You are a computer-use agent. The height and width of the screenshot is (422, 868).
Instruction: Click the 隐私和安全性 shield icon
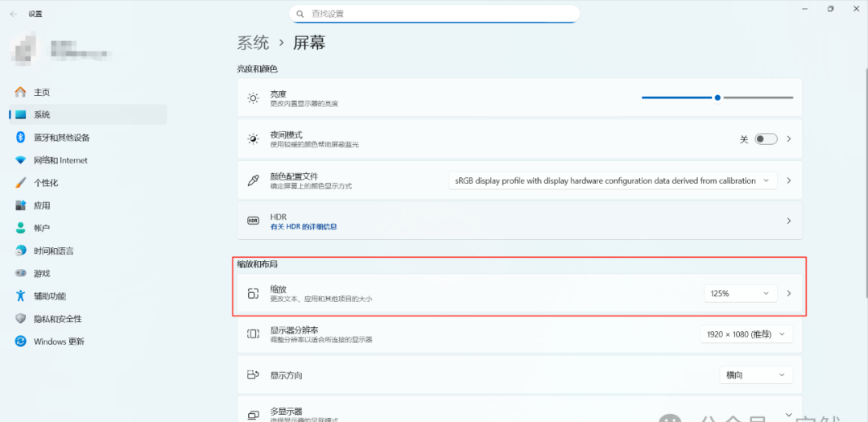click(21, 318)
